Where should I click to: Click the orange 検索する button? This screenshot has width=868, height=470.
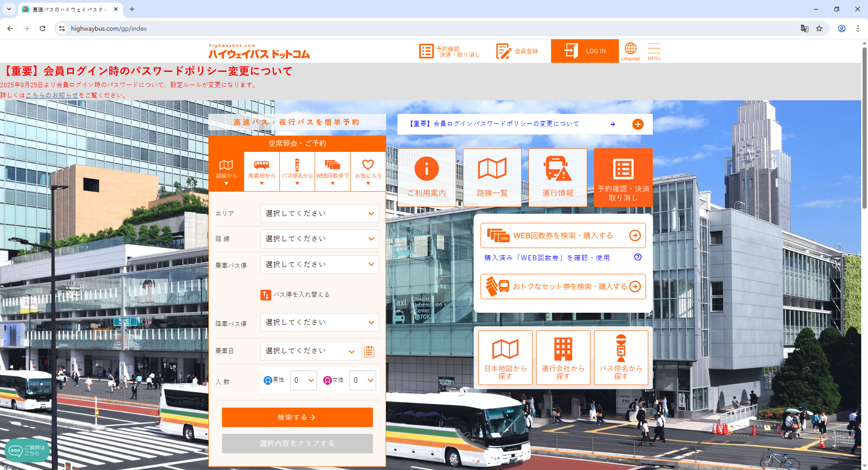[x=297, y=417]
